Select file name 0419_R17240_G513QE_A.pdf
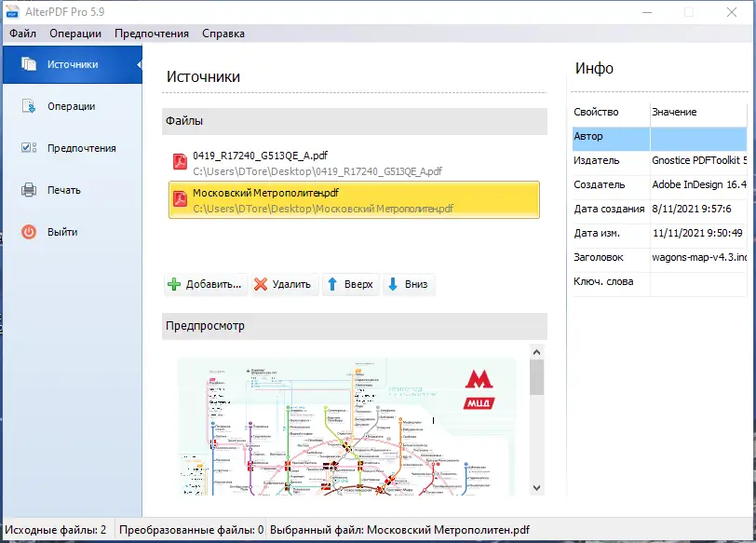The height and width of the screenshot is (543, 756). 260,156
